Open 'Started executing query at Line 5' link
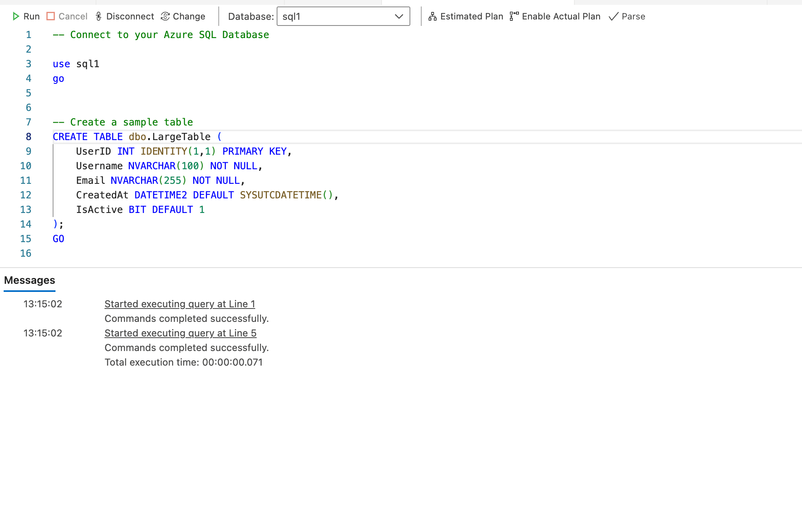802x532 pixels. (x=180, y=333)
